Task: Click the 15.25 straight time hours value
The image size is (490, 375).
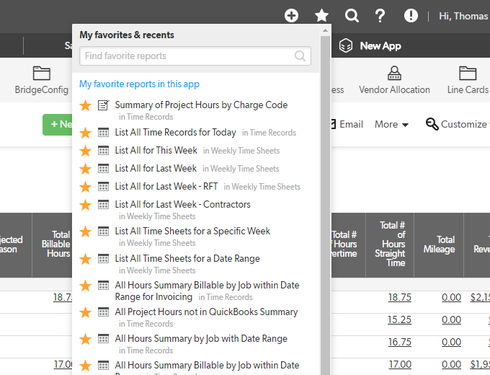Action: (400, 320)
